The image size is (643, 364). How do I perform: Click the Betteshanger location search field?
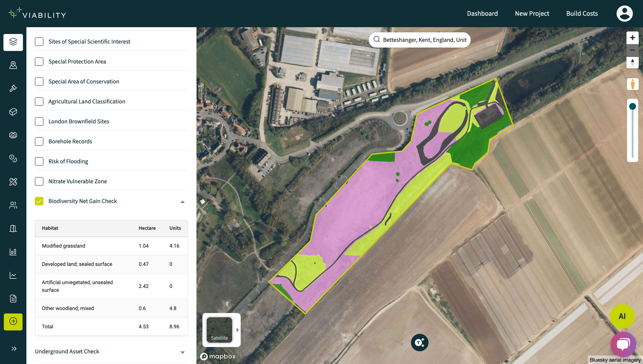pyautogui.click(x=419, y=40)
